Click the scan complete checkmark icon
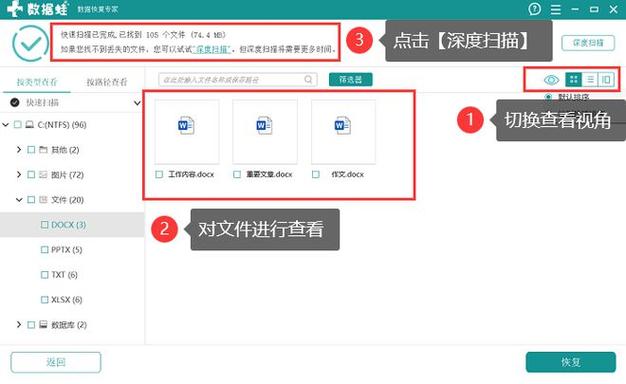This screenshot has height=384, width=626. pyautogui.click(x=30, y=43)
